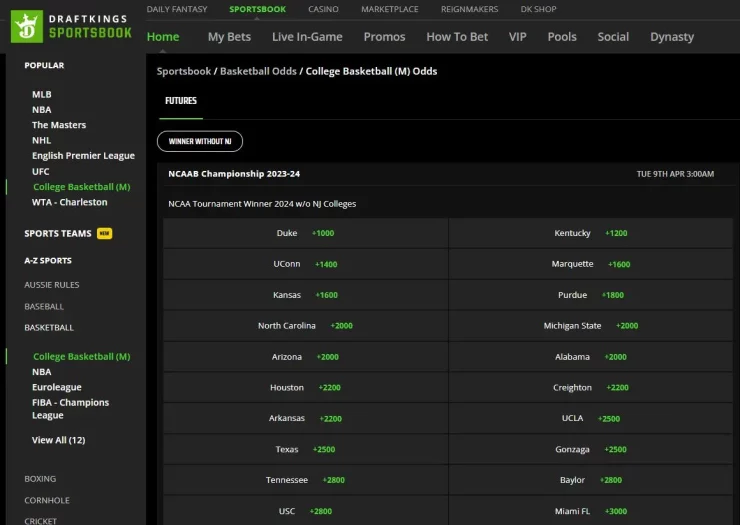The height and width of the screenshot is (525, 740).
Task: Go to Live In-Game section
Action: (x=307, y=37)
